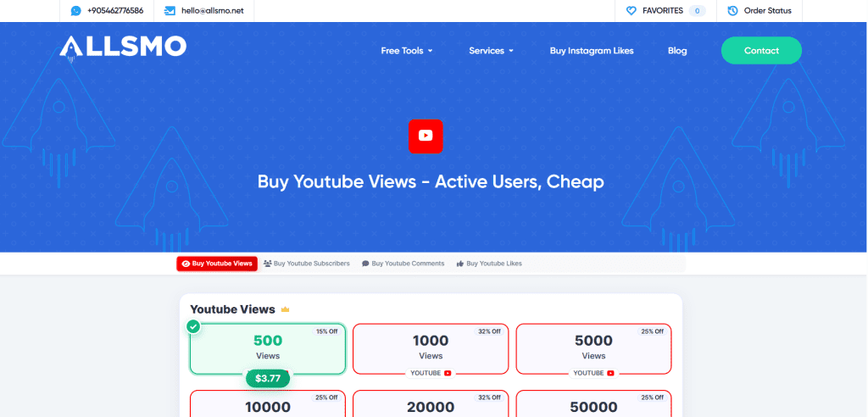Click the 15% Off badge on the 500 Views card
Image resolution: width=868 pixels, height=417 pixels.
pyautogui.click(x=326, y=331)
